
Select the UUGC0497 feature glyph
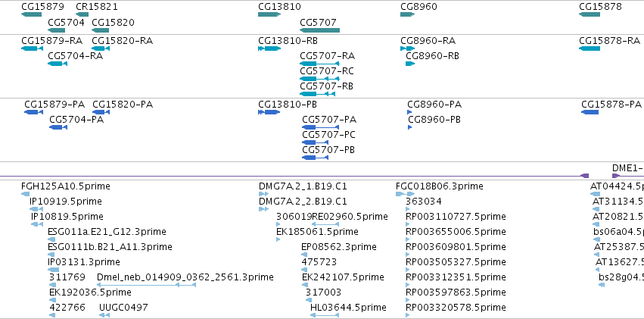(104, 315)
